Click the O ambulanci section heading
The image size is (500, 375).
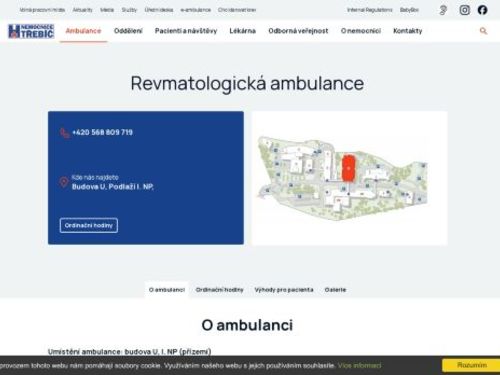pos(247,325)
